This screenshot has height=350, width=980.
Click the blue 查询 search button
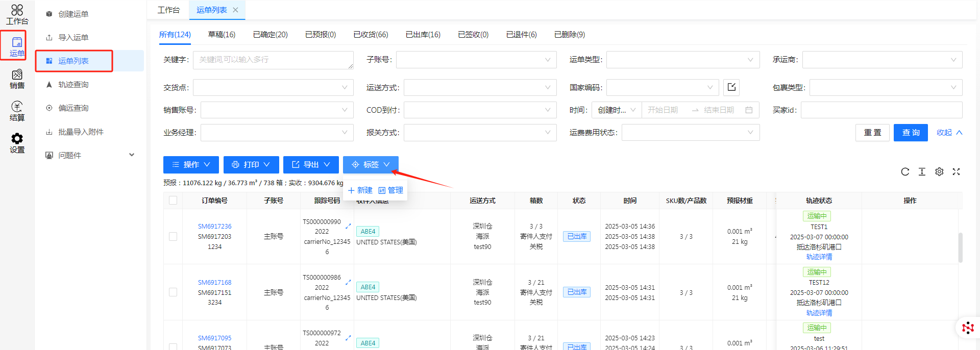(x=910, y=133)
